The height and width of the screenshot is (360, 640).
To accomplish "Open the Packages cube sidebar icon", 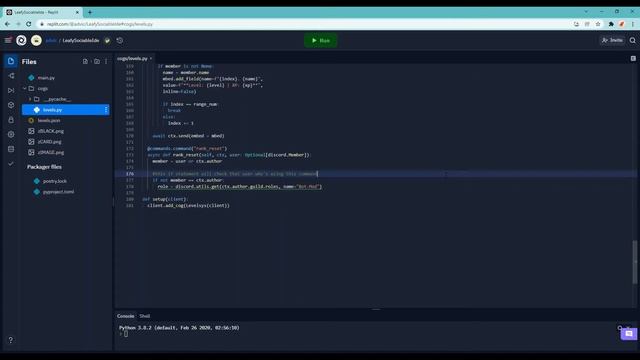I will pos(11,105).
